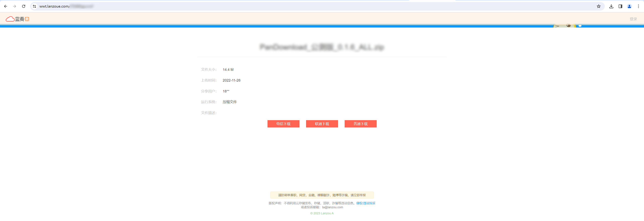This screenshot has height=221, width=644.
Task: Click the browser profile avatar icon
Action: coord(629,6)
